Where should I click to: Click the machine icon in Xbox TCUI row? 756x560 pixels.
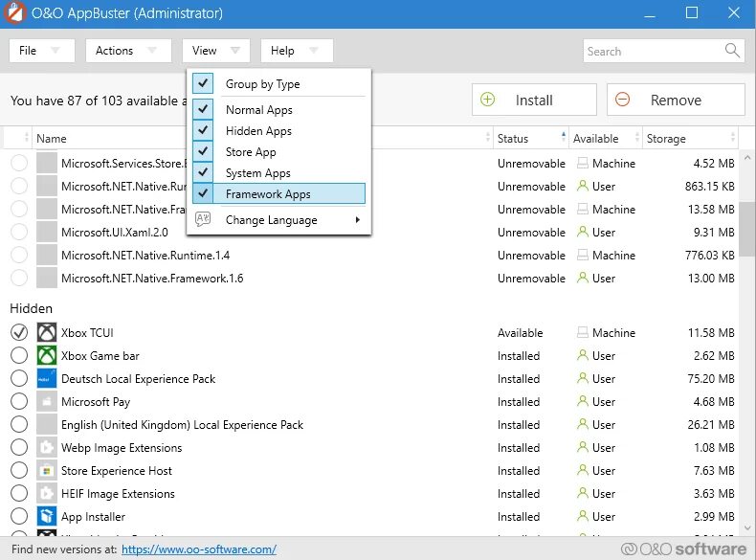pyautogui.click(x=583, y=332)
